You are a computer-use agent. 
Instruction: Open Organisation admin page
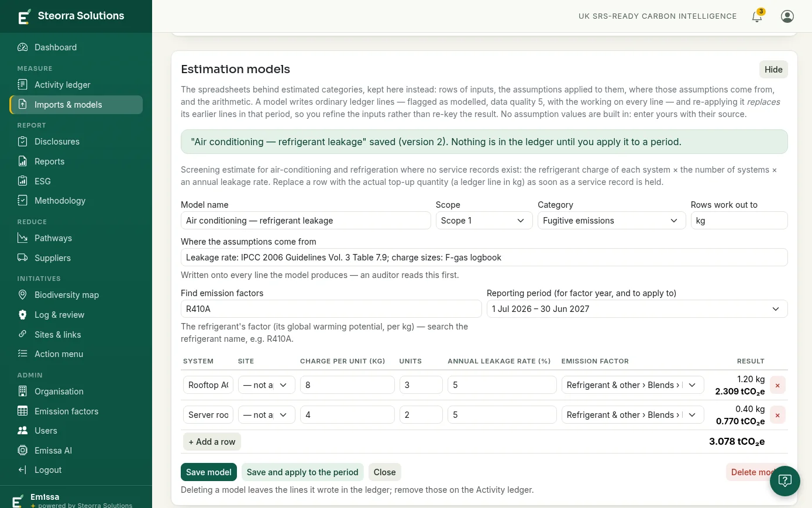[76, 392]
